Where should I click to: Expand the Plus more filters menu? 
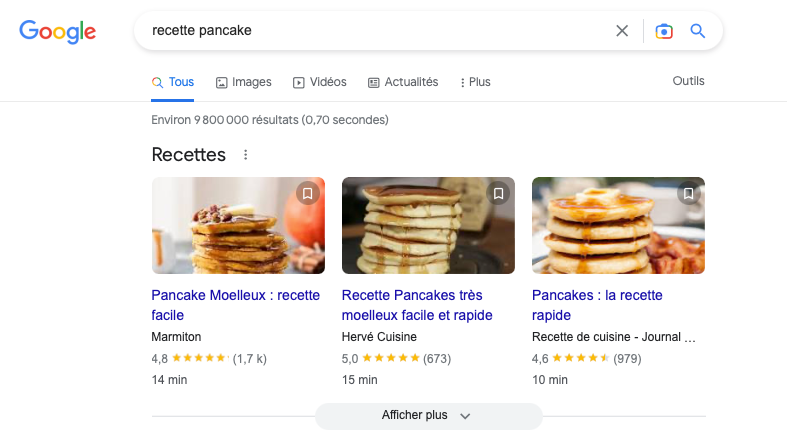point(475,82)
